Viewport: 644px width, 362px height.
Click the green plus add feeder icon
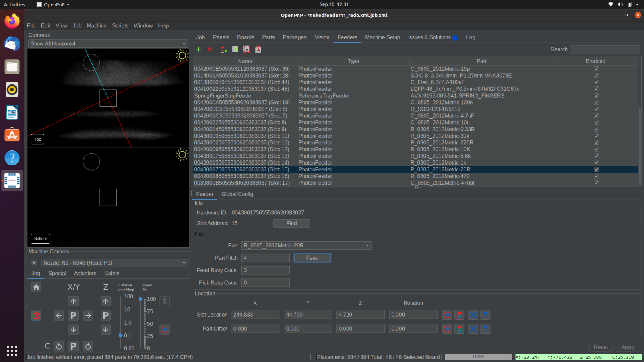click(198, 49)
